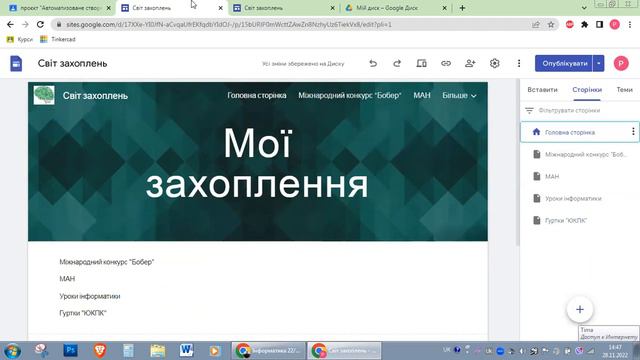Click the Мої захоплення heading text

tap(257, 163)
